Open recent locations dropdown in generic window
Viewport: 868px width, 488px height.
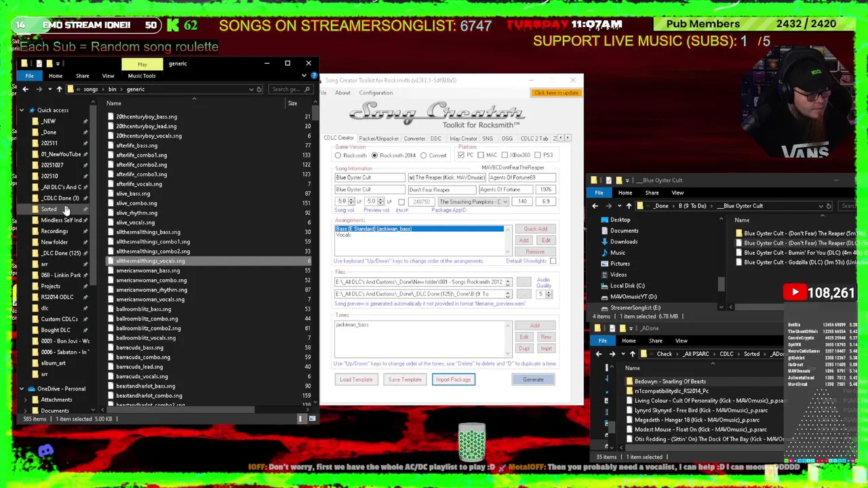click(x=49, y=89)
